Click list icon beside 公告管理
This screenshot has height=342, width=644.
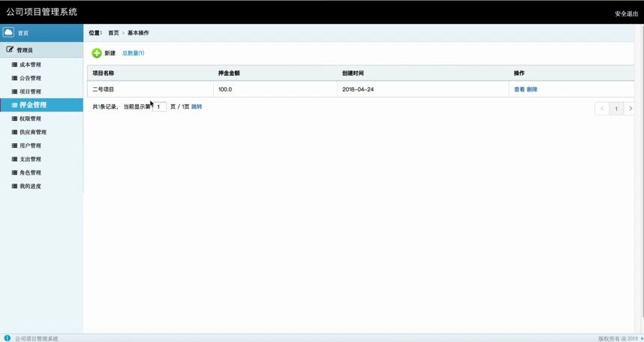(14, 78)
